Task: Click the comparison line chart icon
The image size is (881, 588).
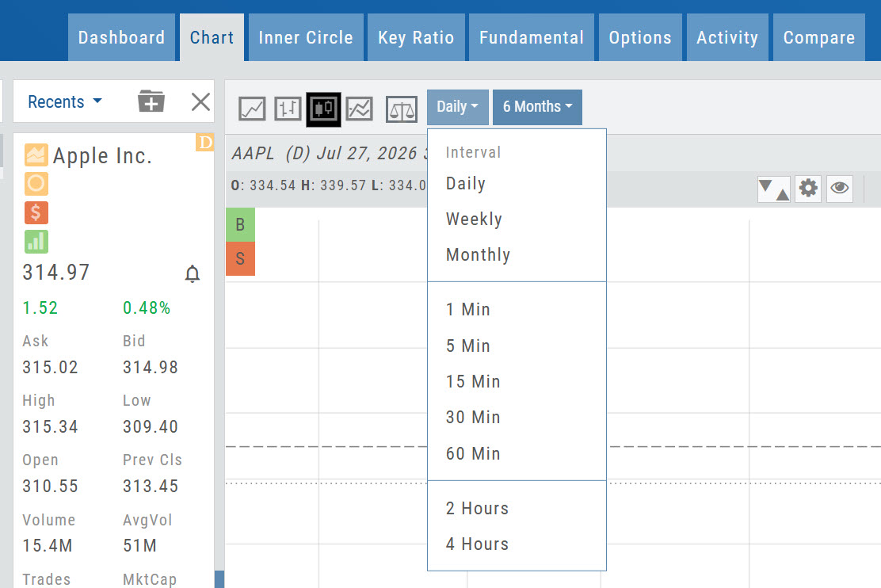Action: click(x=360, y=109)
